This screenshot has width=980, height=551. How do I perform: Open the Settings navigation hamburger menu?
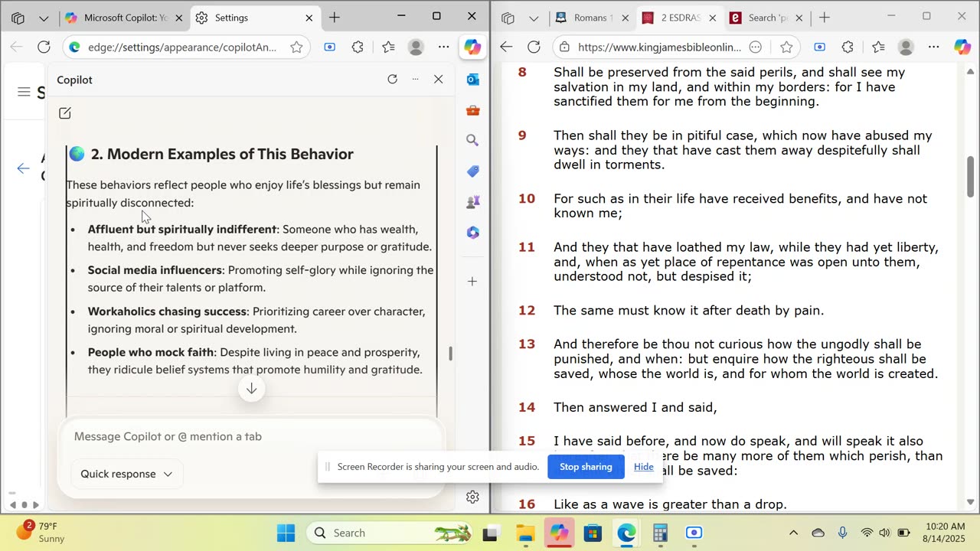tap(24, 93)
